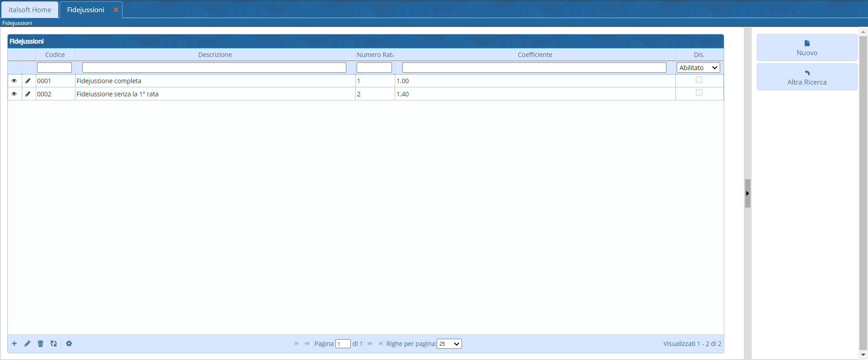The height and width of the screenshot is (360, 868).
Task: View details of record 0001
Action: 14,81
